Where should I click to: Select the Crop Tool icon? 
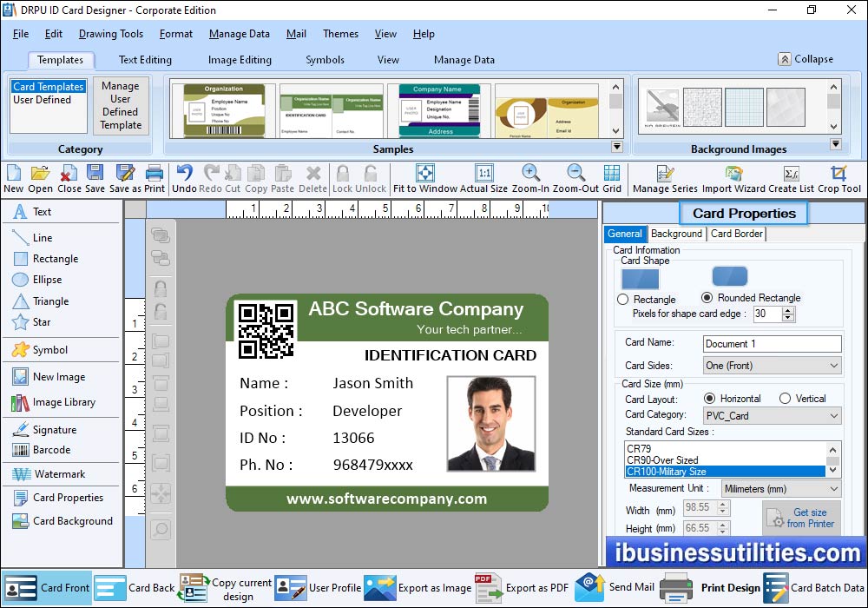pyautogui.click(x=838, y=174)
